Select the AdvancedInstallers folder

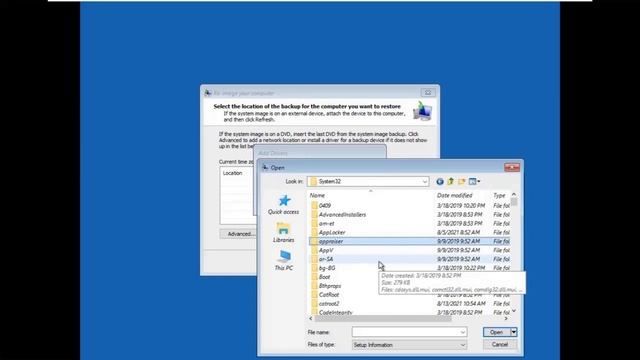(342, 215)
